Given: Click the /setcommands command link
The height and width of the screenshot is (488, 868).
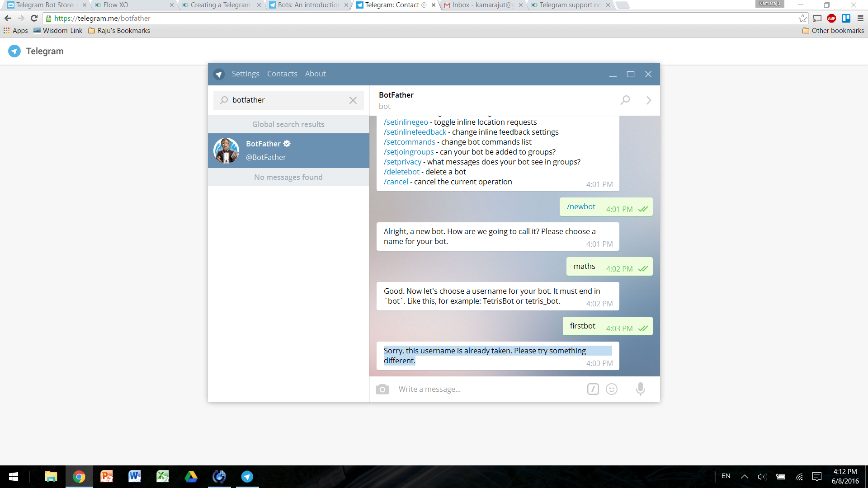Looking at the screenshot, I should click(x=409, y=142).
